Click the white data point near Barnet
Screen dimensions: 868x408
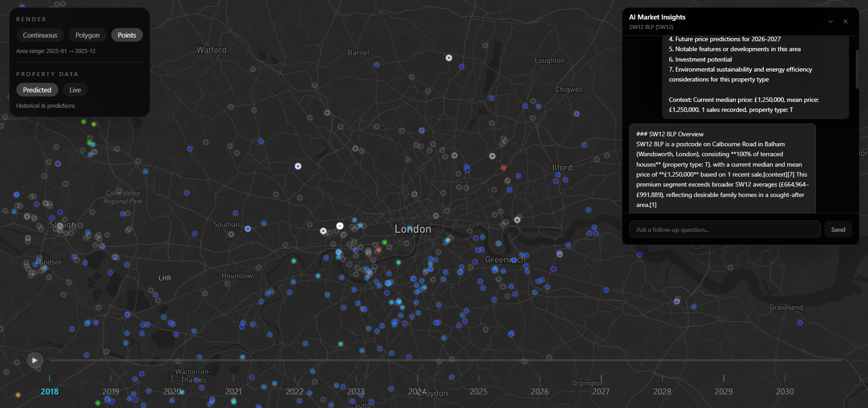(449, 58)
